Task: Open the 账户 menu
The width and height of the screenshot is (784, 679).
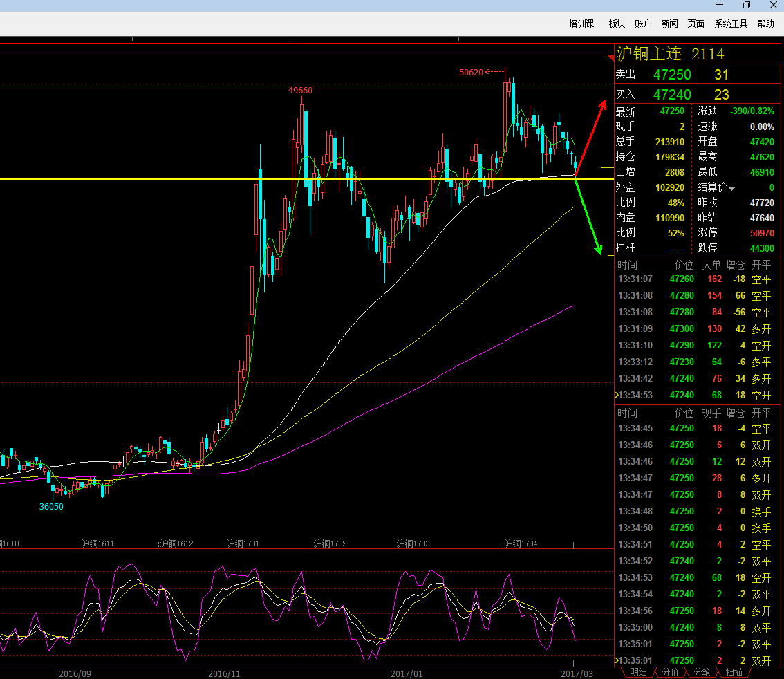Action: (642, 24)
